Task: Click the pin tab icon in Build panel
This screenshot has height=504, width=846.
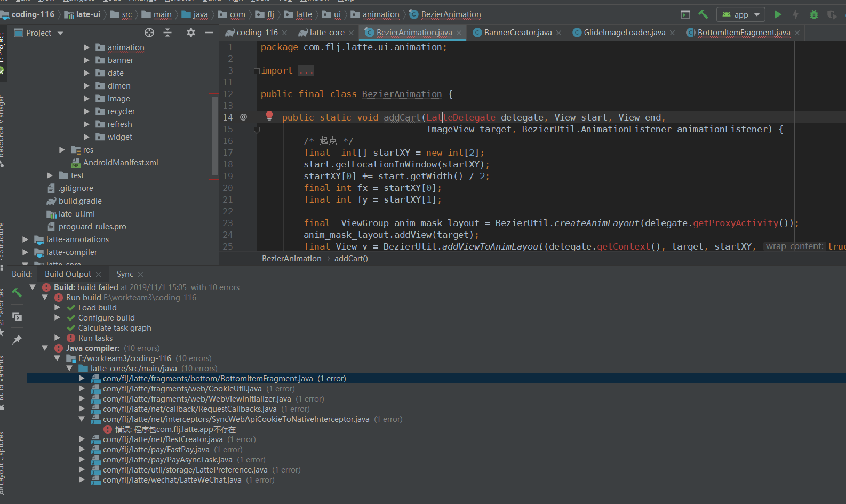Action: (17, 339)
